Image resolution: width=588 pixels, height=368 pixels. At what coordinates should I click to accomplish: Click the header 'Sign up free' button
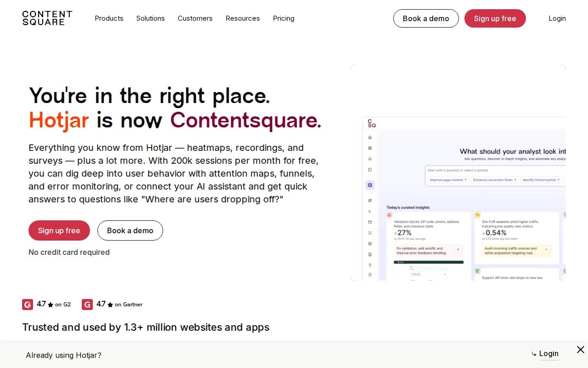coord(495,18)
